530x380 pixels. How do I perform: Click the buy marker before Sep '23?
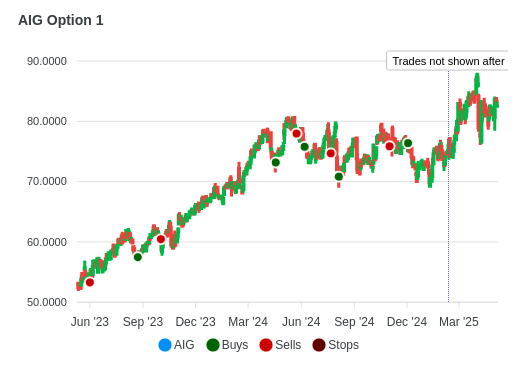click(138, 257)
